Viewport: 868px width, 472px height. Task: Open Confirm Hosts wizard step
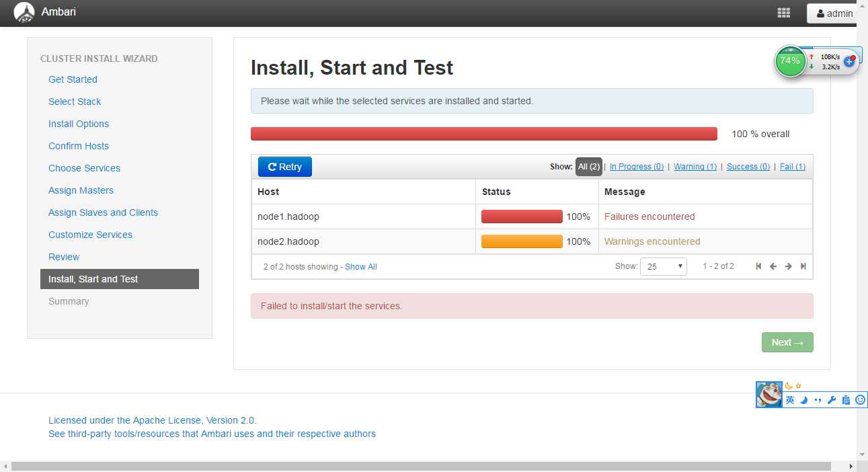click(x=79, y=146)
